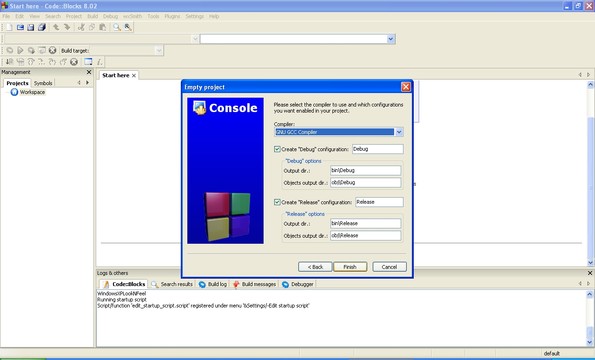Click the Open file toolbar icon
595x360 pixels.
click(x=20, y=27)
